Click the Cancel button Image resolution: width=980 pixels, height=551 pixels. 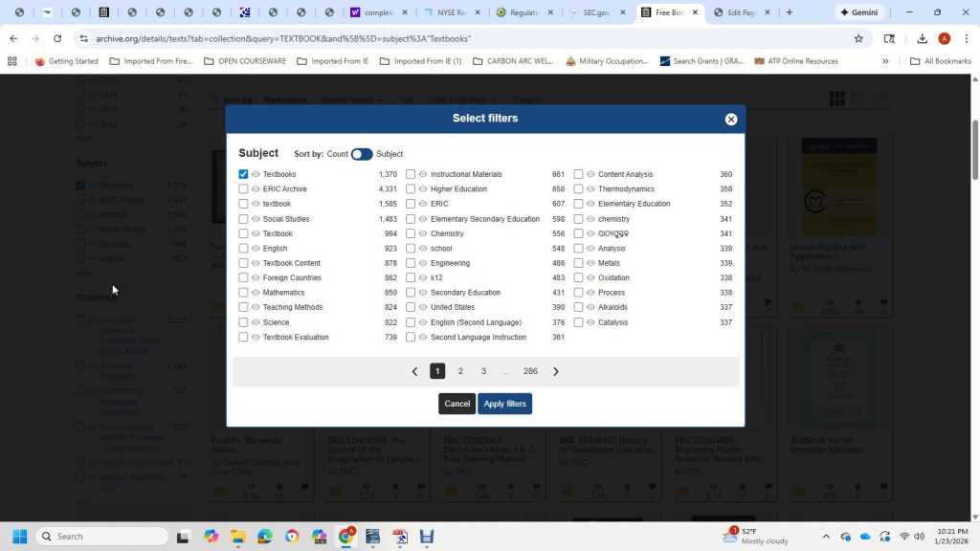(457, 404)
